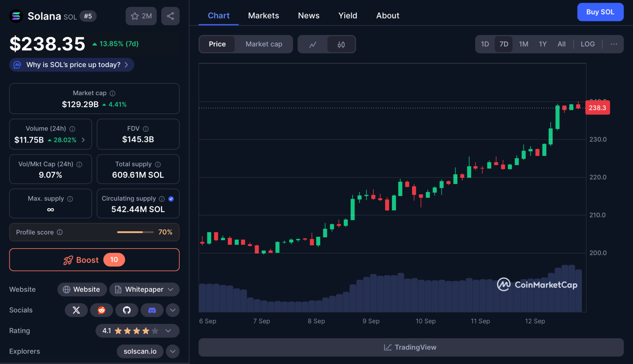Open the Markets tab

(x=263, y=15)
